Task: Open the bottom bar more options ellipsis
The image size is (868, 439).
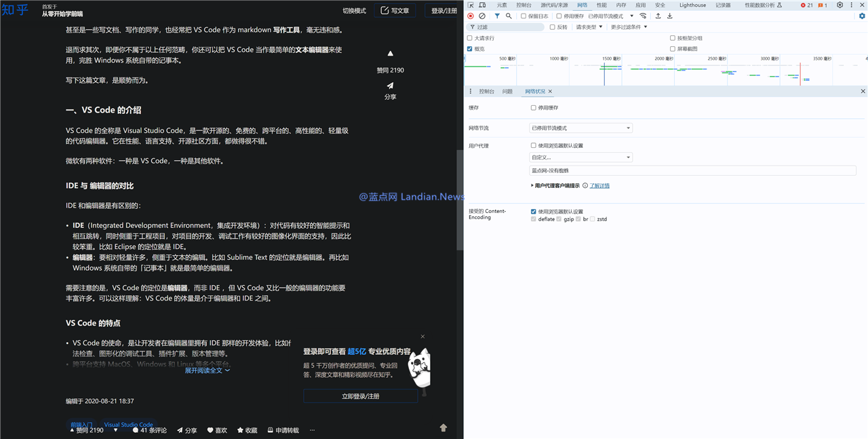Action: point(312,430)
